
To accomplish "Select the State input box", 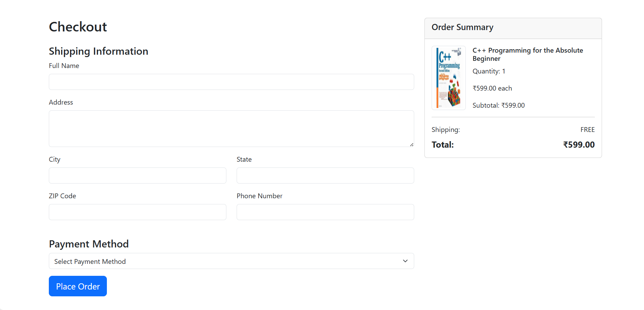I will pos(325,175).
